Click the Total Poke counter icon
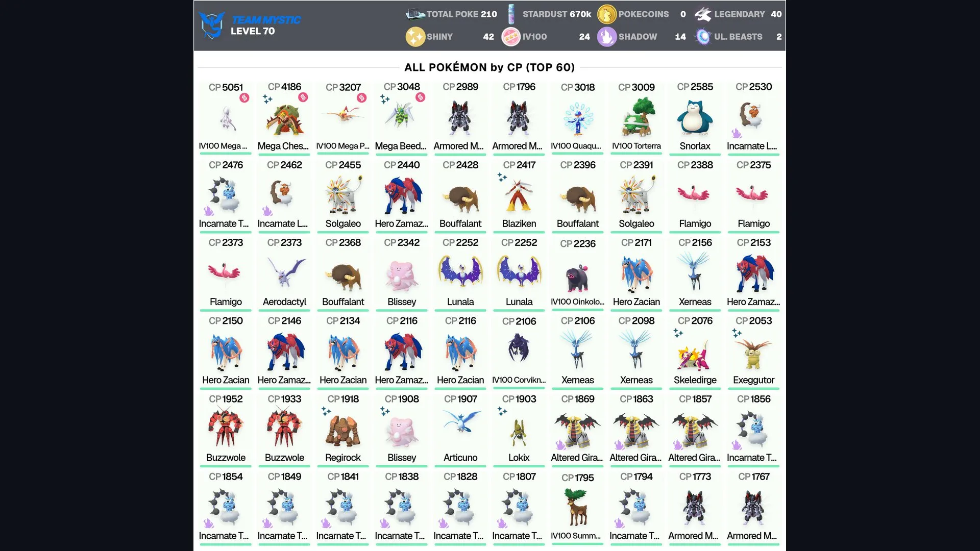The image size is (980, 551). point(415,14)
